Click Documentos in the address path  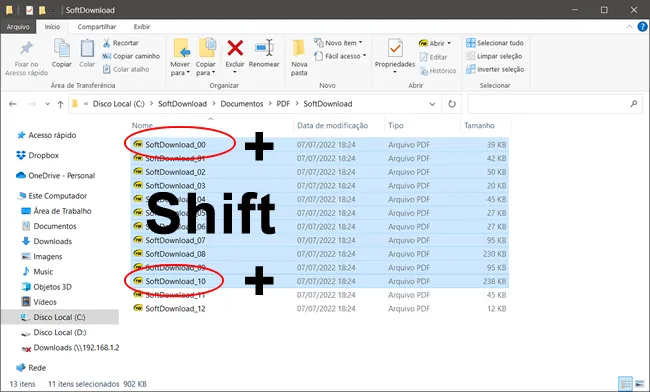[242, 104]
